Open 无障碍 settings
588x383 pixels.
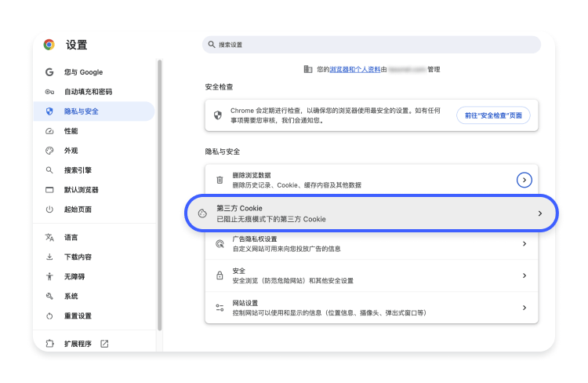[x=94, y=277]
